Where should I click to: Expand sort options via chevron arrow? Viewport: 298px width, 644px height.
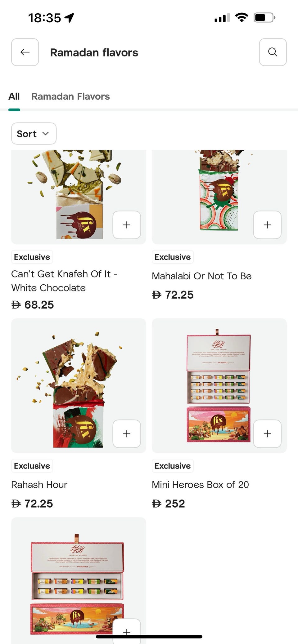(46, 134)
